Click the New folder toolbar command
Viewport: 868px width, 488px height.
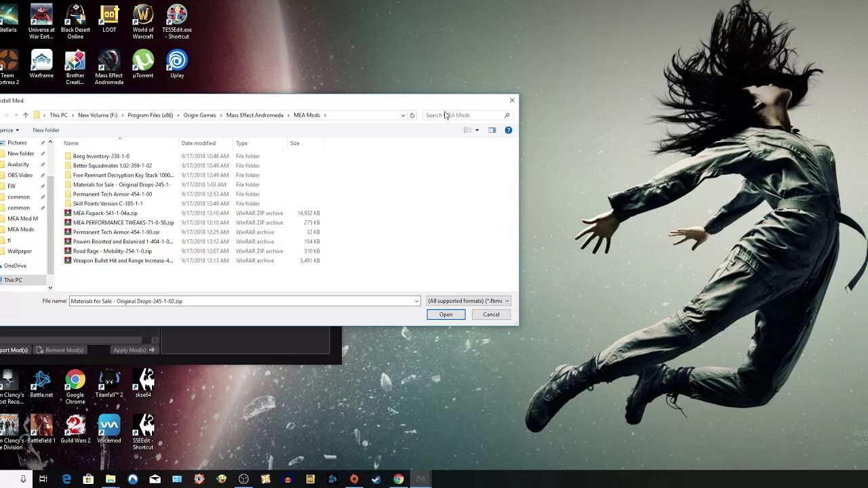click(x=46, y=130)
